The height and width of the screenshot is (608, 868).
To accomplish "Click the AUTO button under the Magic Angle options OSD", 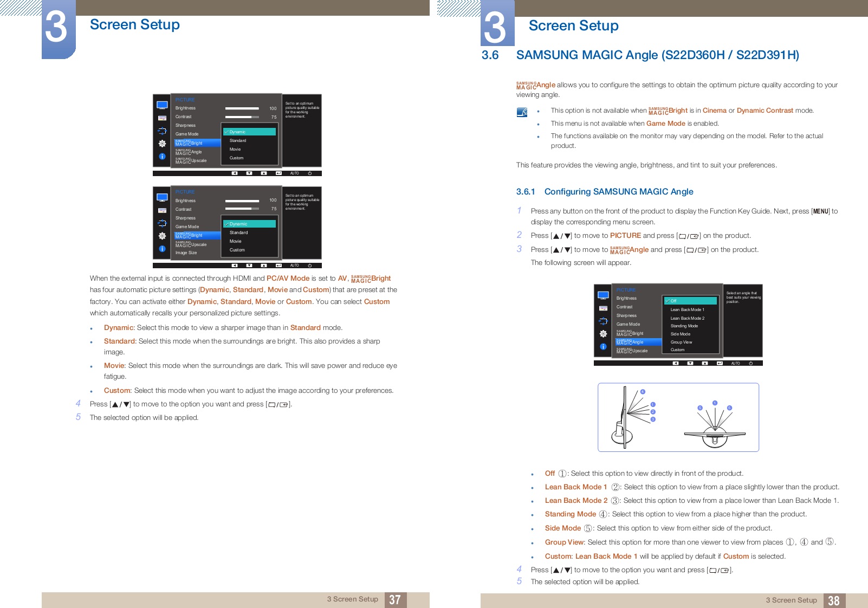I will (735, 363).
